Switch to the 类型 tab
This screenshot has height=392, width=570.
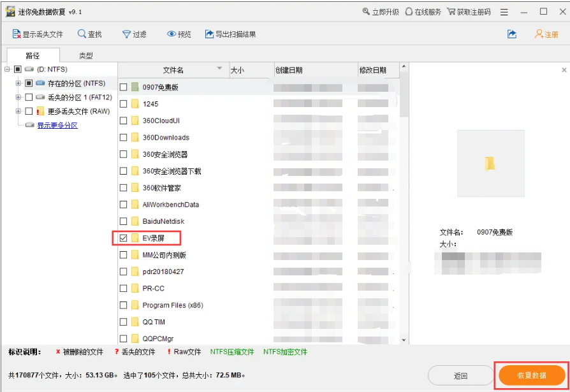pos(85,55)
